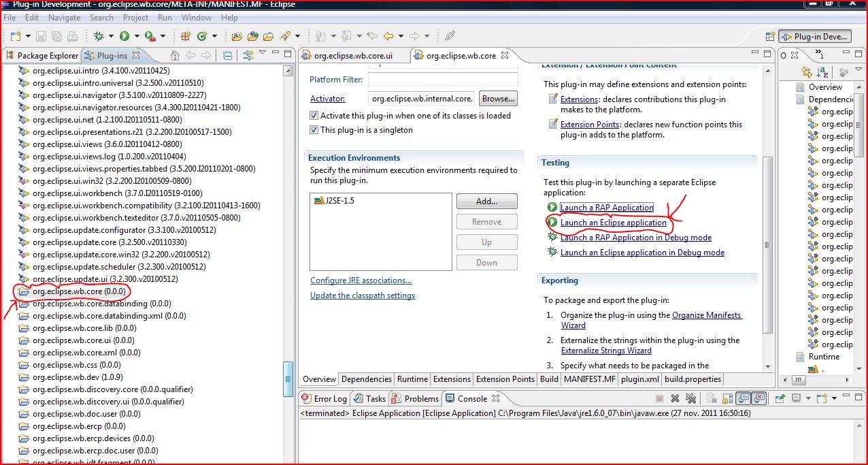The height and width of the screenshot is (465, 868).
Task: Click the Back navigation yellow arrow
Action: [x=388, y=36]
